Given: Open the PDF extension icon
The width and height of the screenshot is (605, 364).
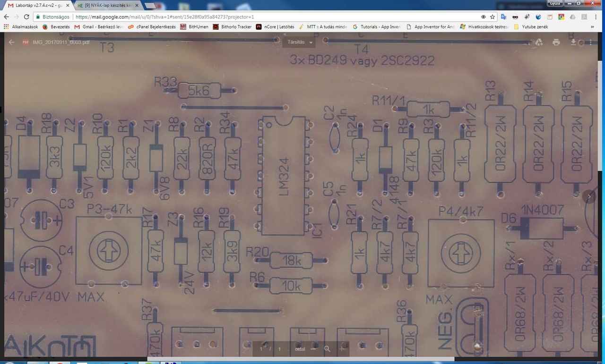Looking at the screenshot, I should click(x=584, y=17).
